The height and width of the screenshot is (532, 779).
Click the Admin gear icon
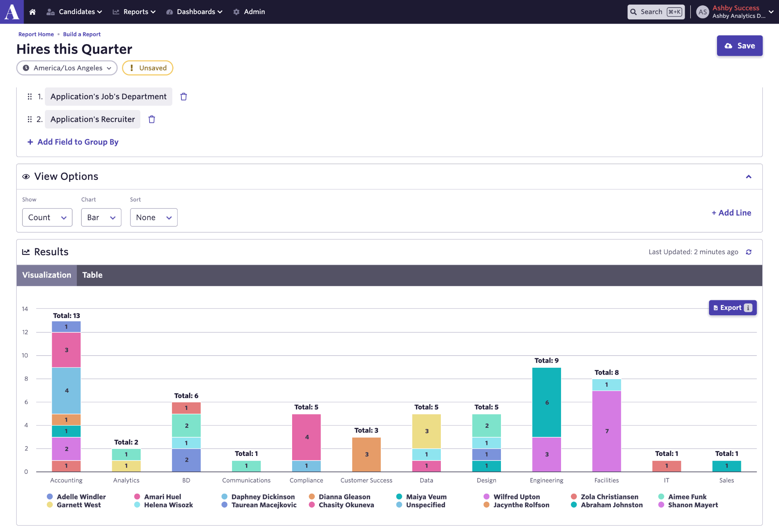coord(236,12)
